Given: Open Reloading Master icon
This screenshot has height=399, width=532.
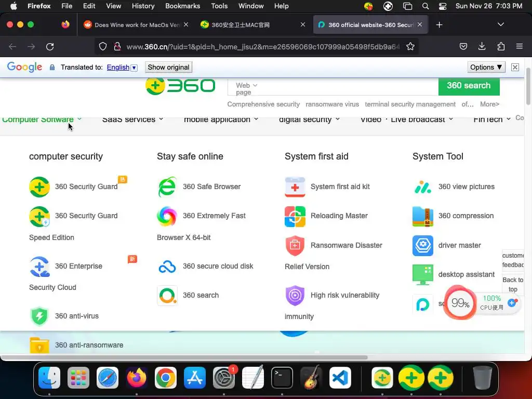Looking at the screenshot, I should coord(295,216).
